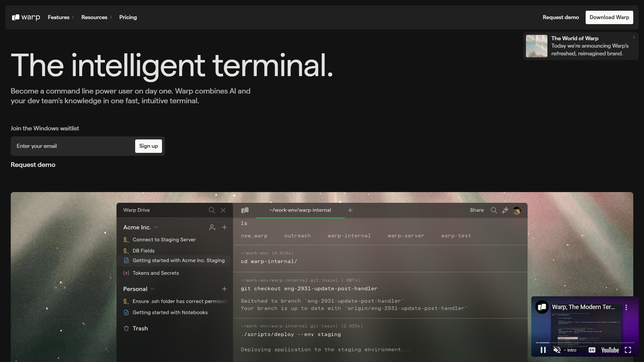The image size is (644, 362).
Task: Click the Sign up button
Action: pos(148,146)
